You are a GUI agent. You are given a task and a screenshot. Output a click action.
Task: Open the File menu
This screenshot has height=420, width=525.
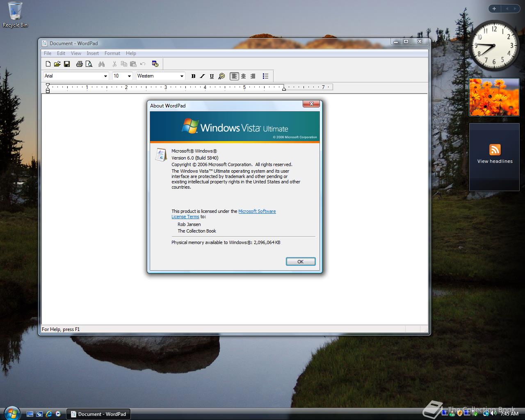point(48,53)
